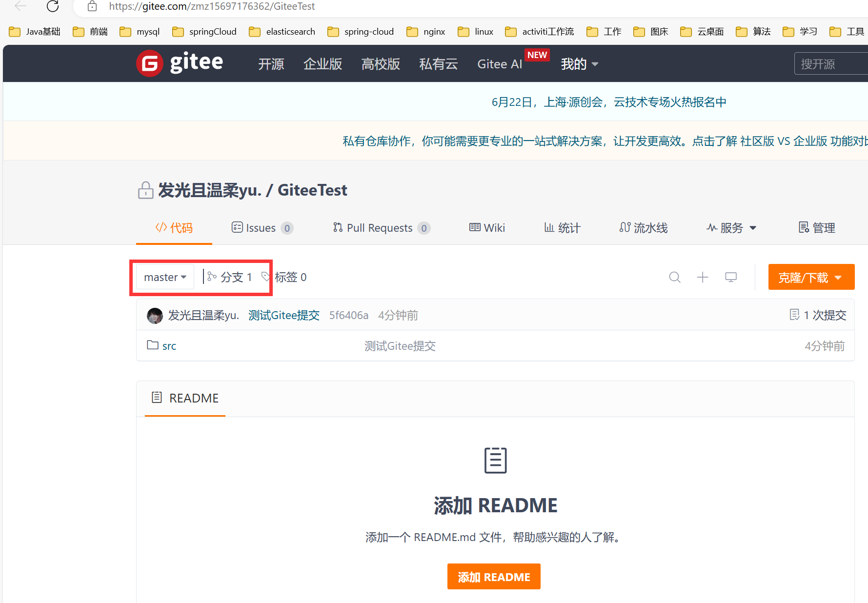Open the elasticsearch bookmark folder

coord(282,32)
